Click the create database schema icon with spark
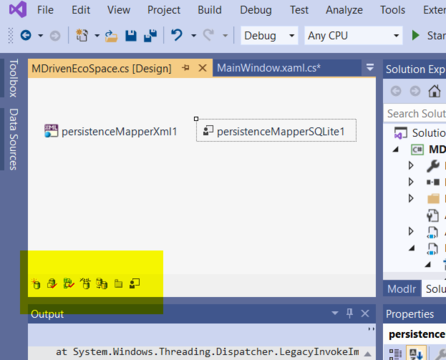 click(x=36, y=284)
